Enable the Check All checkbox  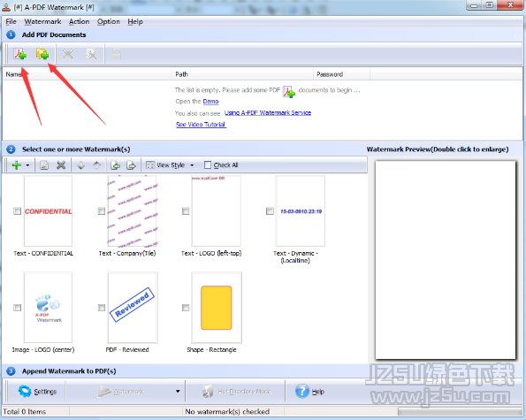click(208, 165)
